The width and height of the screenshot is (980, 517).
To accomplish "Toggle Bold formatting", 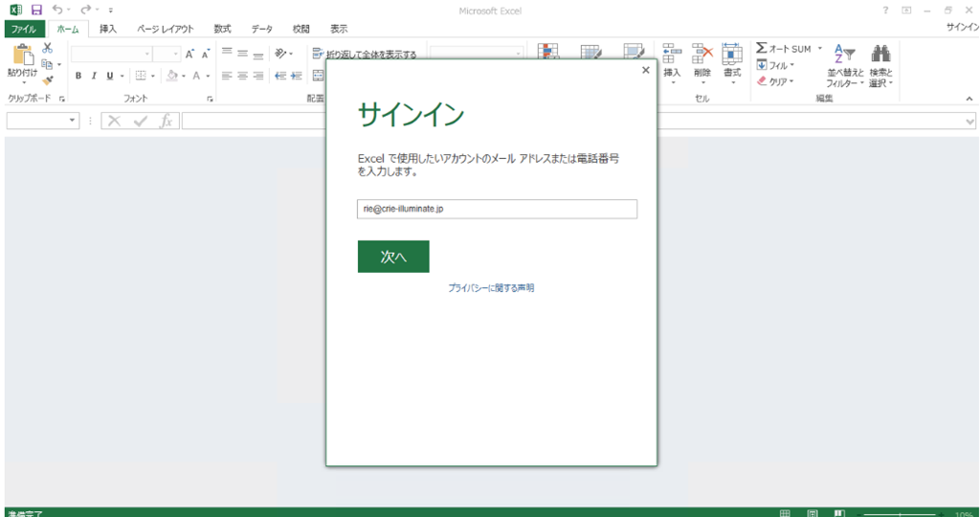I will point(78,76).
